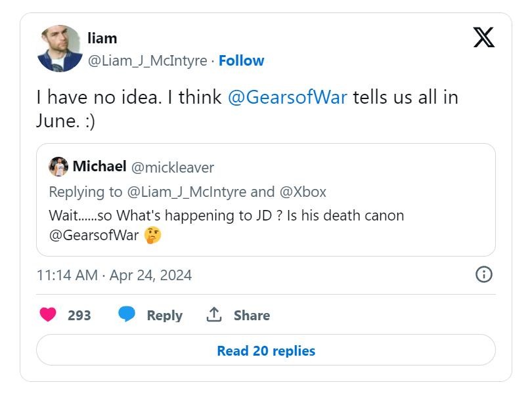The height and width of the screenshot is (397, 532).
Task: Open the @Liam_J_McIntyre handle link
Action: [148, 60]
